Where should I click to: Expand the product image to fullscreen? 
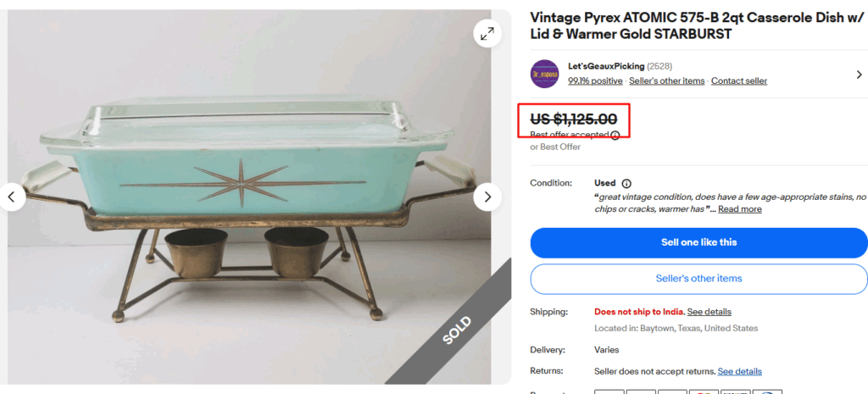pyautogui.click(x=487, y=34)
